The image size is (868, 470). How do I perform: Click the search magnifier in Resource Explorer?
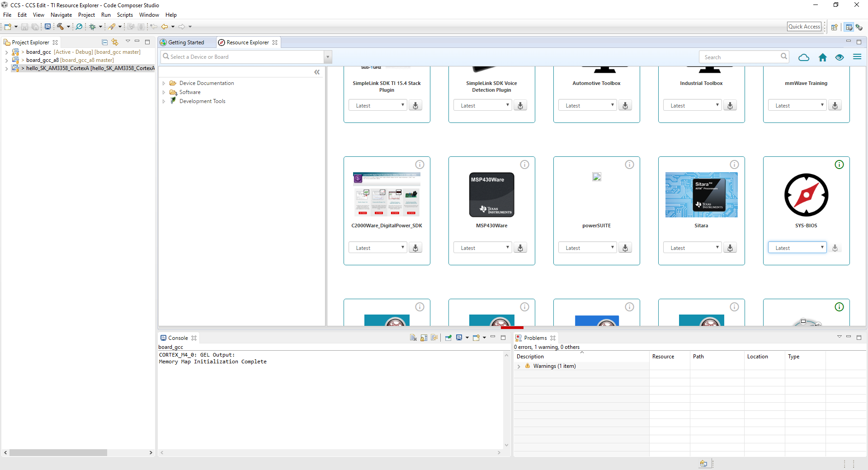tap(784, 56)
